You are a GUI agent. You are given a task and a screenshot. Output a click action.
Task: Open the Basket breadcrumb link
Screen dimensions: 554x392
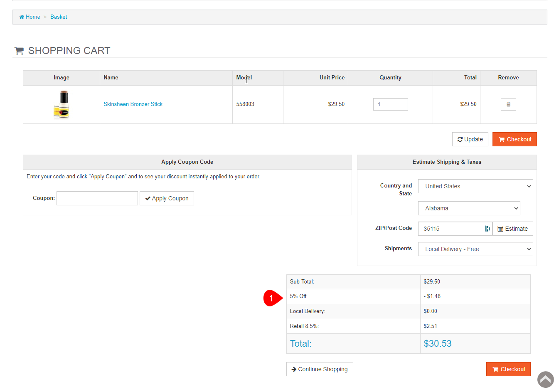[x=59, y=17]
